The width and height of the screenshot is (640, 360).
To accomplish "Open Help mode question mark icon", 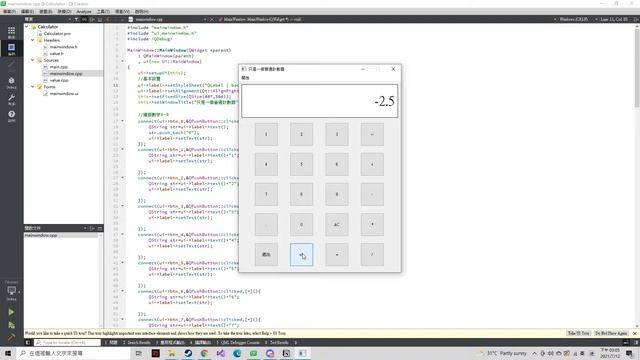I will pos(11,116).
